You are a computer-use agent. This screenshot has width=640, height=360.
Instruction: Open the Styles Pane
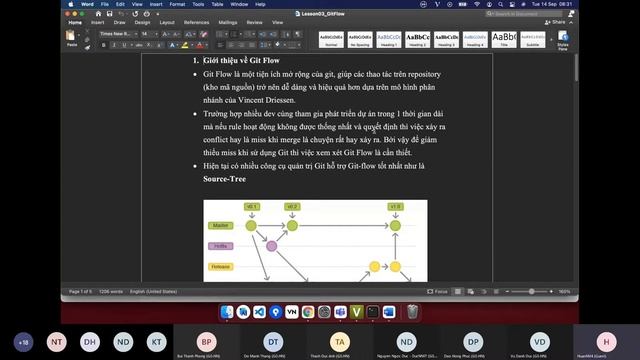(563, 40)
